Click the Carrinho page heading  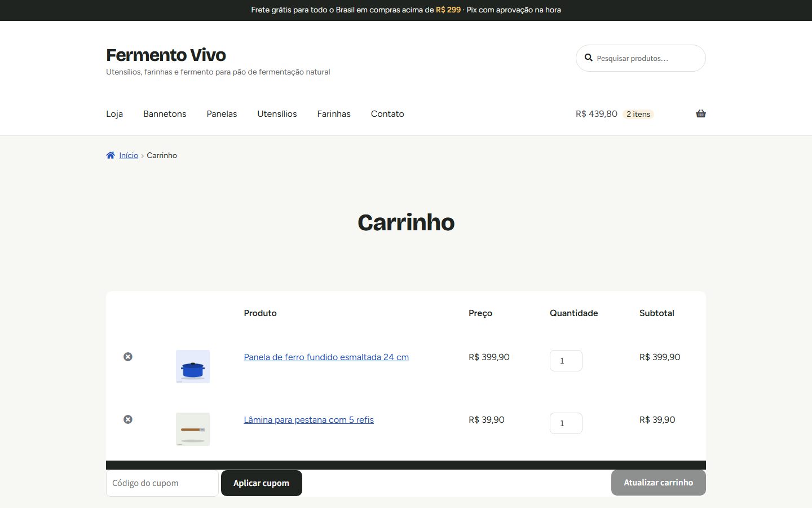point(406,222)
